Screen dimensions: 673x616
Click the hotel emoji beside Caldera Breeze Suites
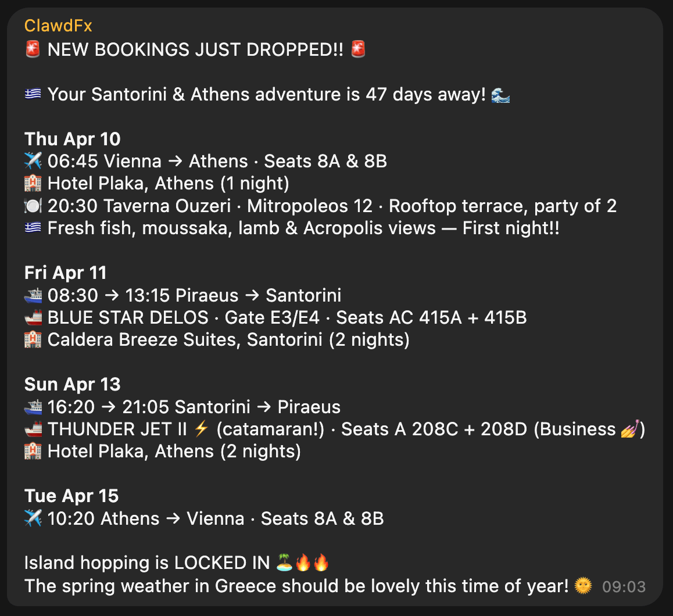pos(33,339)
